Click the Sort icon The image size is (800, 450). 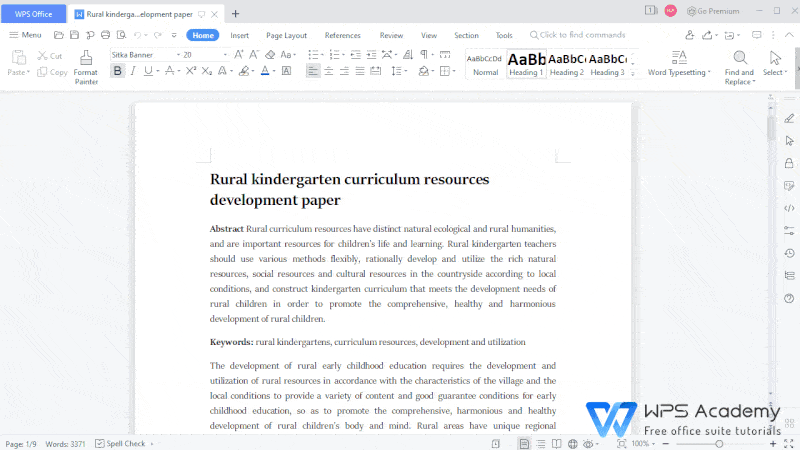point(408,55)
